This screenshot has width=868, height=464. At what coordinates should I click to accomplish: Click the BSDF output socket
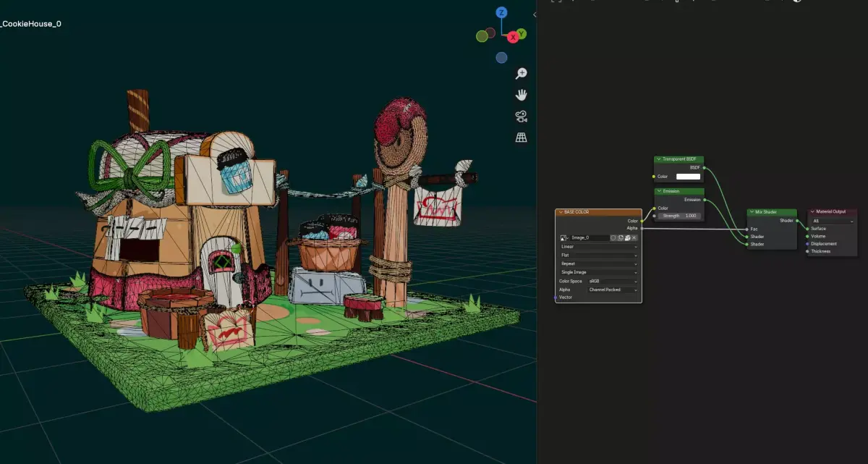coord(705,168)
